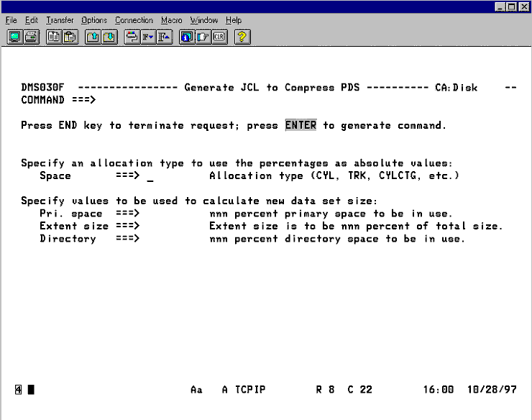Click the pointing hand folder icon

(x=203, y=37)
